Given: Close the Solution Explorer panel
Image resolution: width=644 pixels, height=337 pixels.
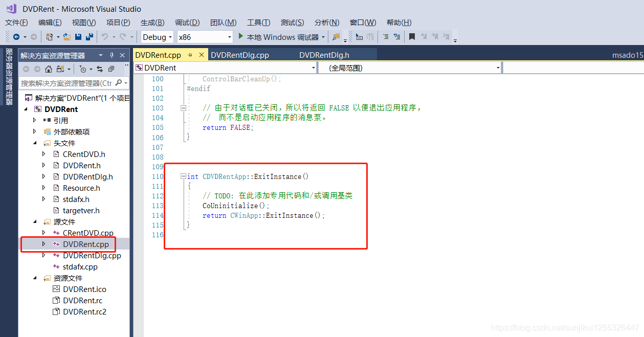Looking at the screenshot, I should (122, 55).
